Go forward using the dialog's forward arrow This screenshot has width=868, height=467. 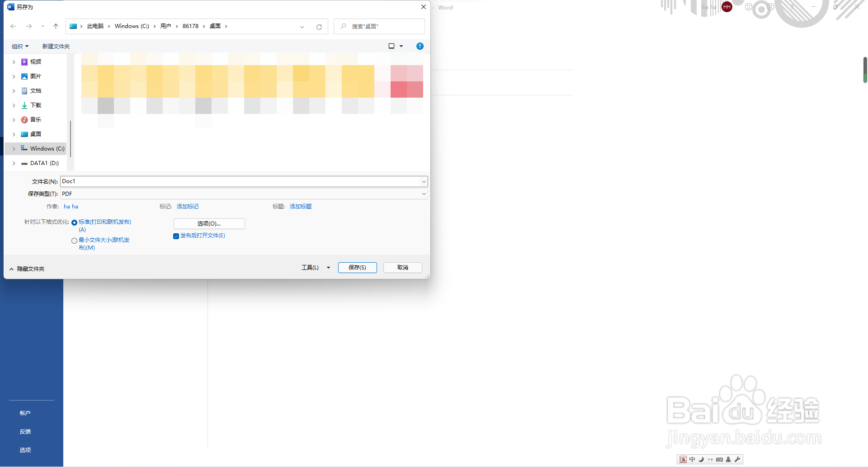pyautogui.click(x=29, y=26)
